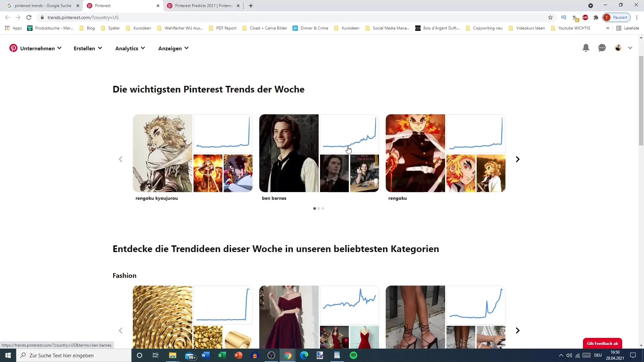Open the rengoku kyoujurou trend label
644x362 pixels.
point(157,198)
